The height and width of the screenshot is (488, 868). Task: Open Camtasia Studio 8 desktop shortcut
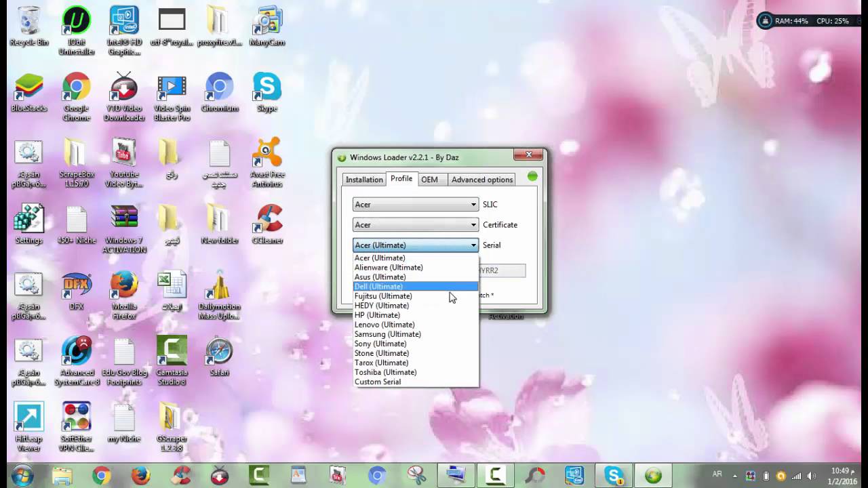172,361
